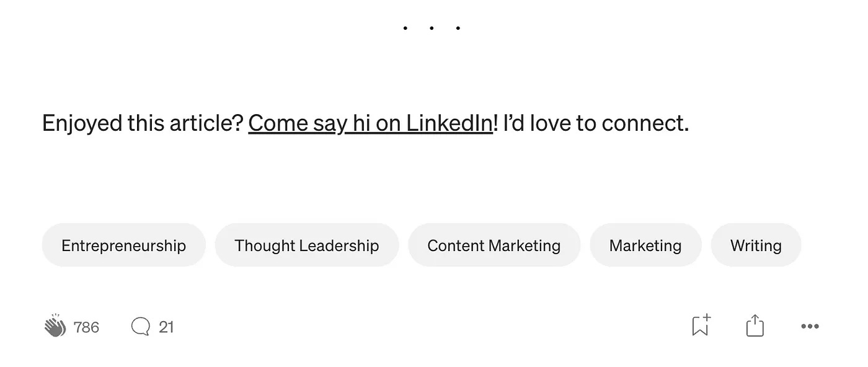The image size is (868, 367).
Task: Browse the Writing topic tag
Action: 756,245
